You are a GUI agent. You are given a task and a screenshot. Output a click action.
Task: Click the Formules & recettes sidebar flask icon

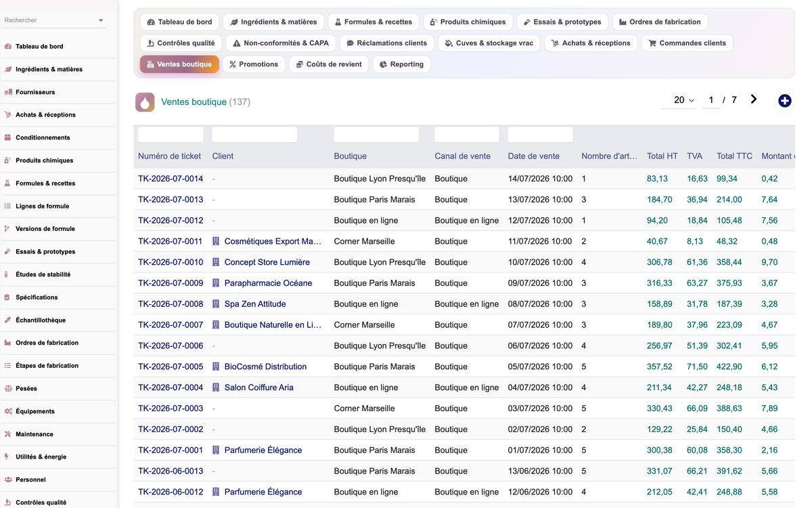(8, 184)
